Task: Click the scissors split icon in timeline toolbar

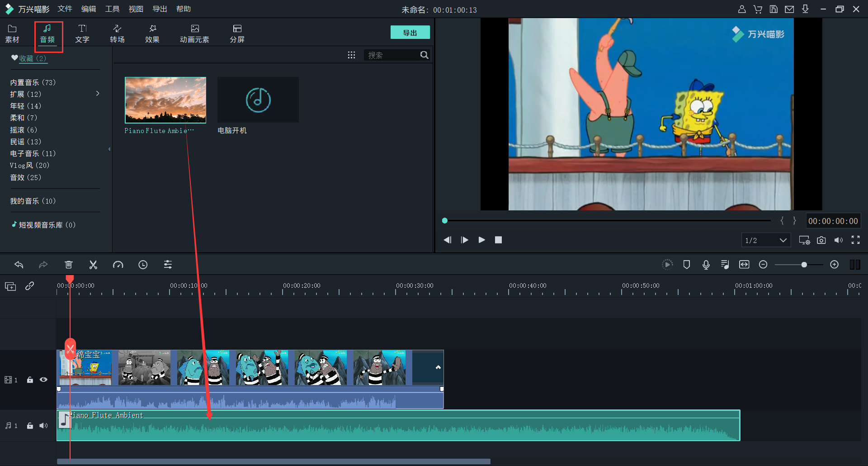Action: click(93, 265)
